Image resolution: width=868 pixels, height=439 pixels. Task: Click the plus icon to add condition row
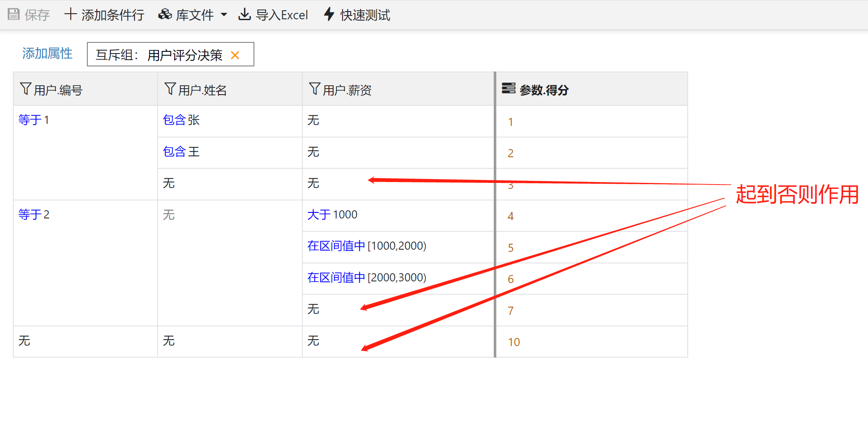[x=70, y=15]
